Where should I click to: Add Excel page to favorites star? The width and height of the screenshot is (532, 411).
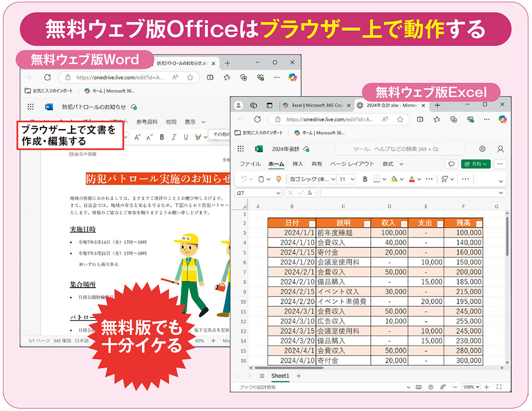tap(401, 120)
